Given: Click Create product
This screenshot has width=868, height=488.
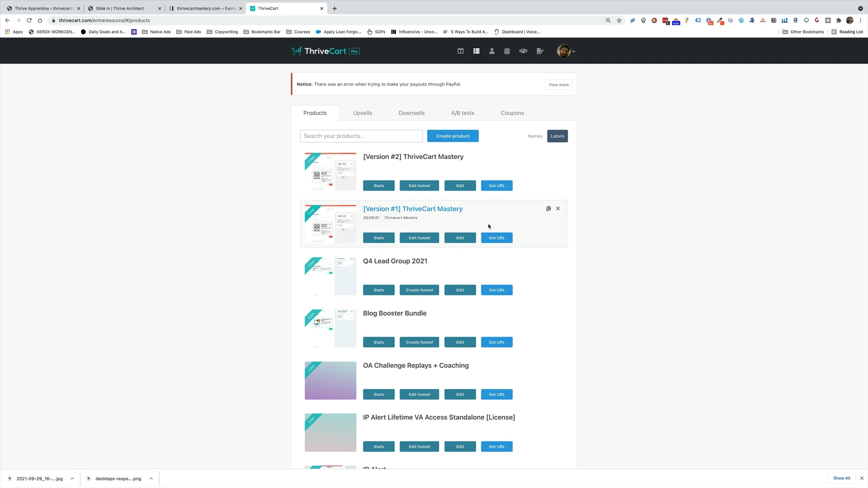Looking at the screenshot, I should [x=453, y=136].
